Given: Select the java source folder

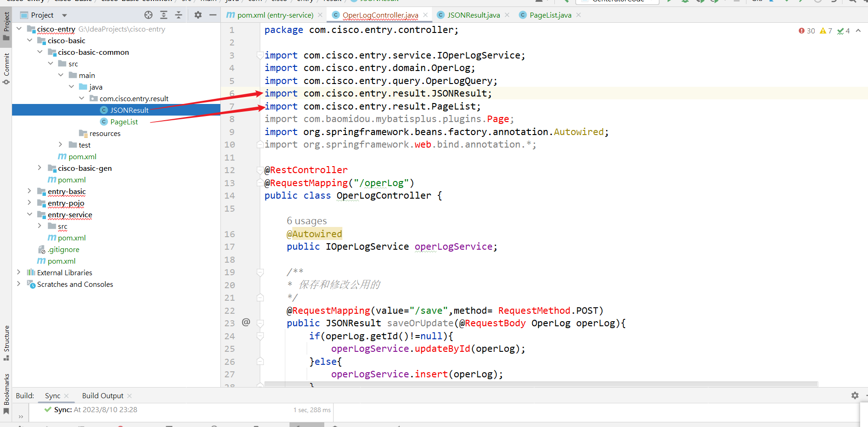Looking at the screenshot, I should pos(96,87).
